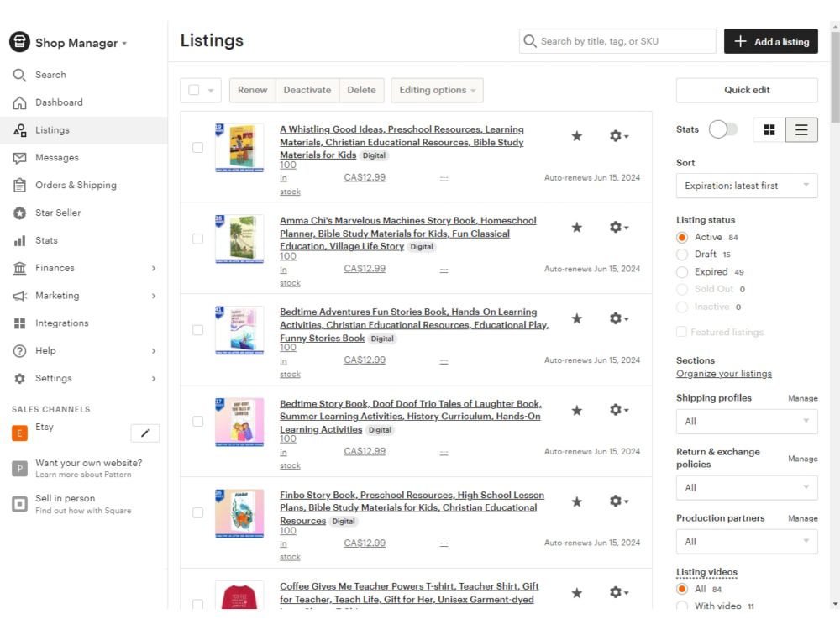Click the Pattern website P icon
840x630 pixels.
pos(19,469)
